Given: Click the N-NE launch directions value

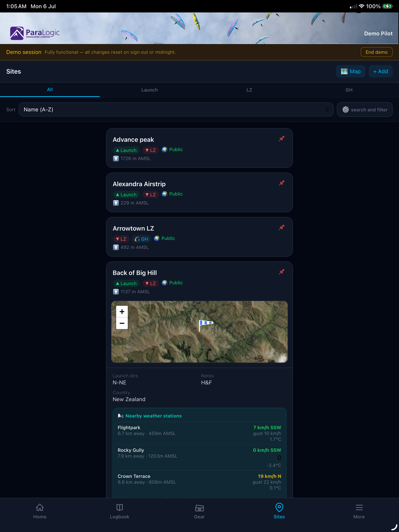Looking at the screenshot, I should 119,383.
